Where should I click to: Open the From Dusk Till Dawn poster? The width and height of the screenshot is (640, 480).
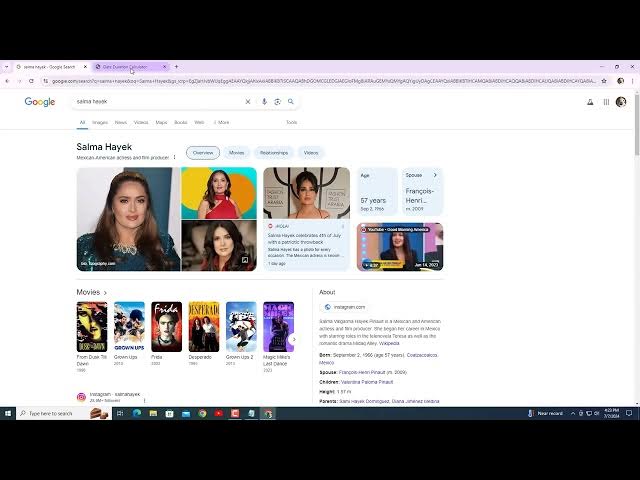92,327
